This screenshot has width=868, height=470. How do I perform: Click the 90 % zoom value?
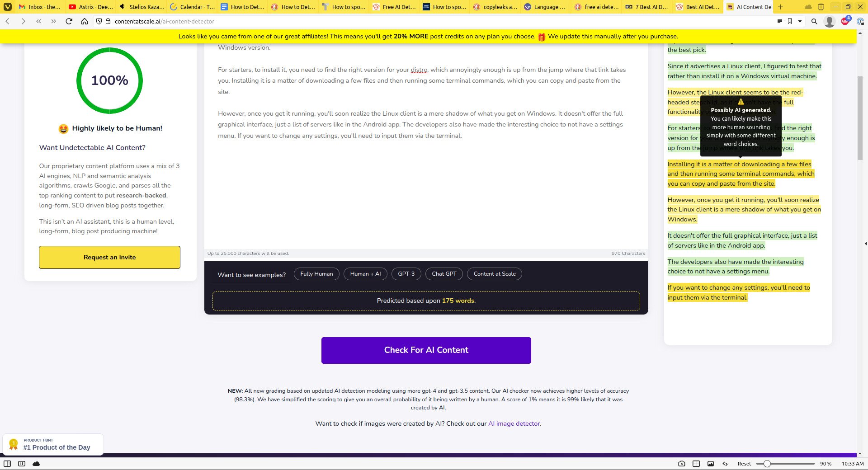[826, 464]
